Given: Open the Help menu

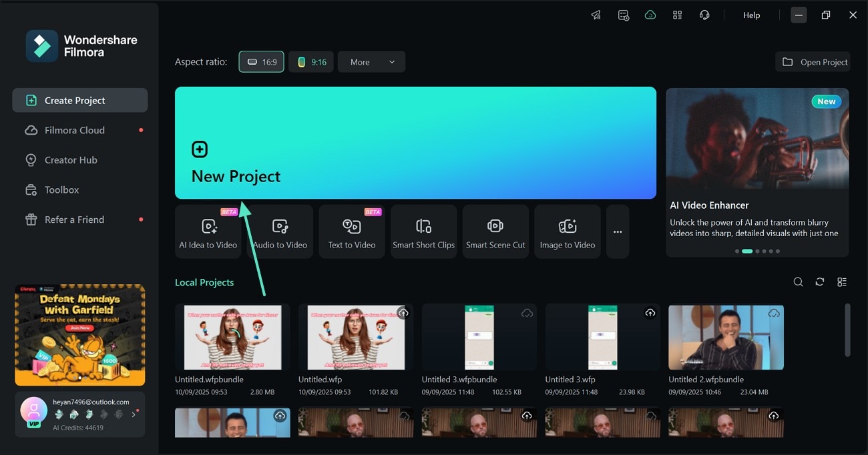Looking at the screenshot, I should click(752, 15).
